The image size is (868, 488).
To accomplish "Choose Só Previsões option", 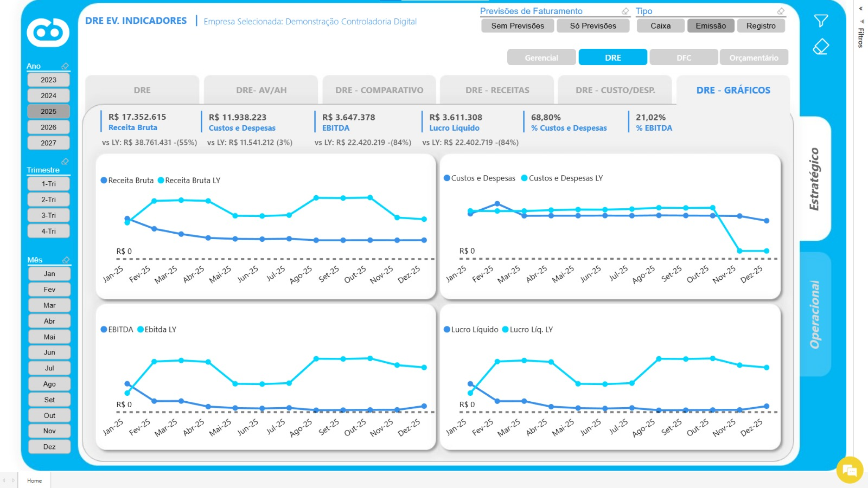I will (593, 25).
